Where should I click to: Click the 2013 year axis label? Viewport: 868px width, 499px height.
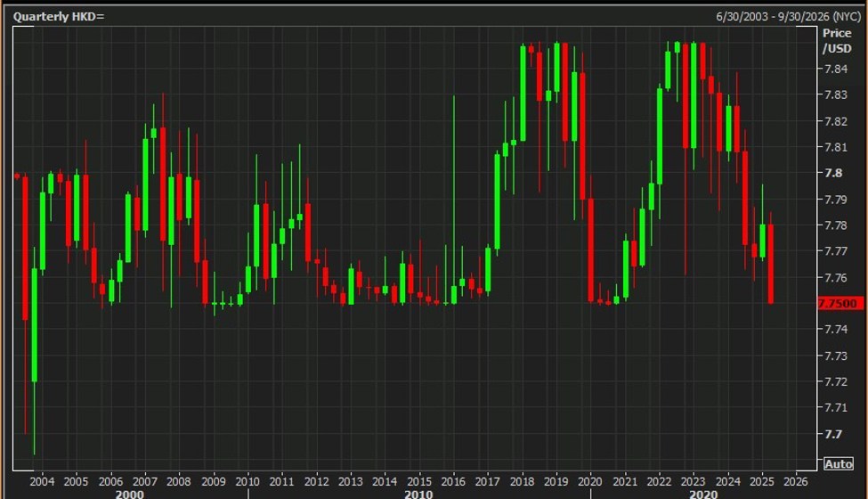350,480
